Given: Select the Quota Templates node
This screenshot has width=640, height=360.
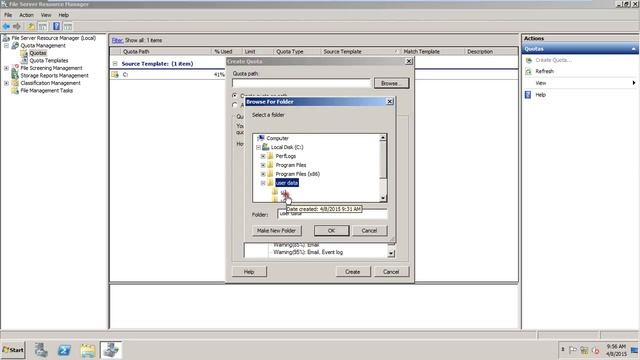Looking at the screenshot, I should [49, 60].
